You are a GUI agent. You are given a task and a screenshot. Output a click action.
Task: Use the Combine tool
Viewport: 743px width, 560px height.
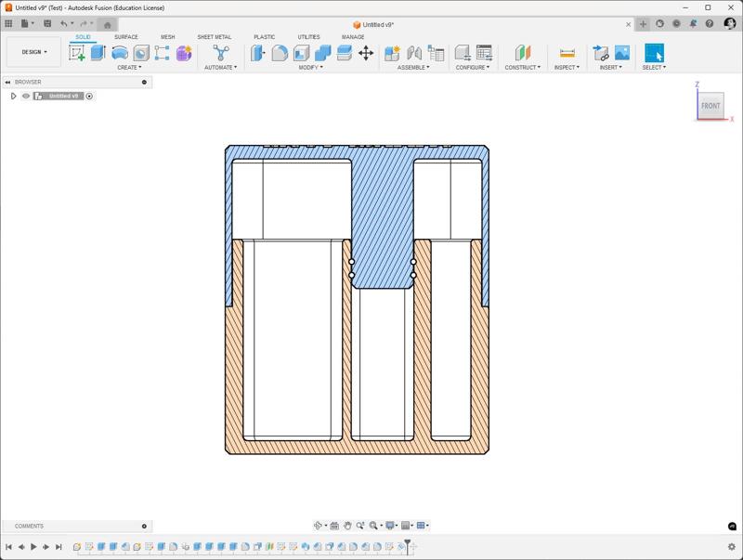tap(322, 53)
